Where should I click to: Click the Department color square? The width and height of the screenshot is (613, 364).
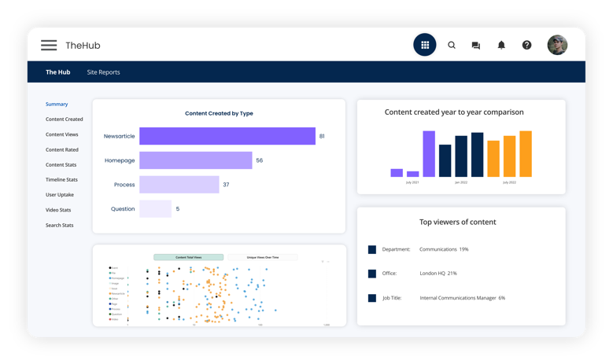[372, 249]
